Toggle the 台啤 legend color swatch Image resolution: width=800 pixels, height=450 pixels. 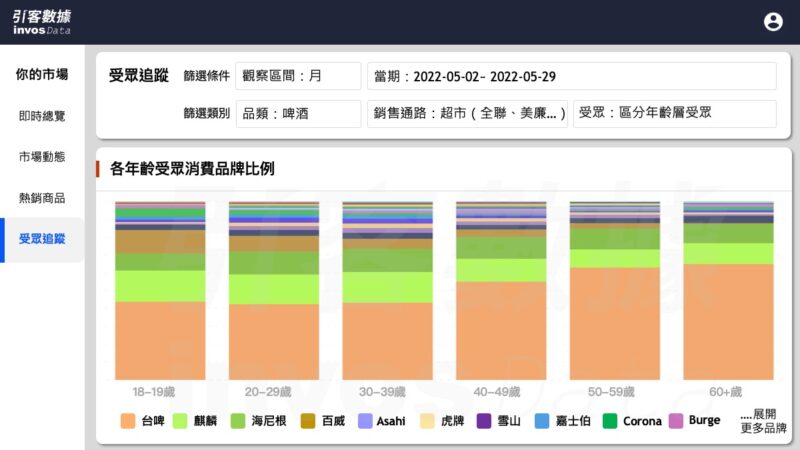128,421
